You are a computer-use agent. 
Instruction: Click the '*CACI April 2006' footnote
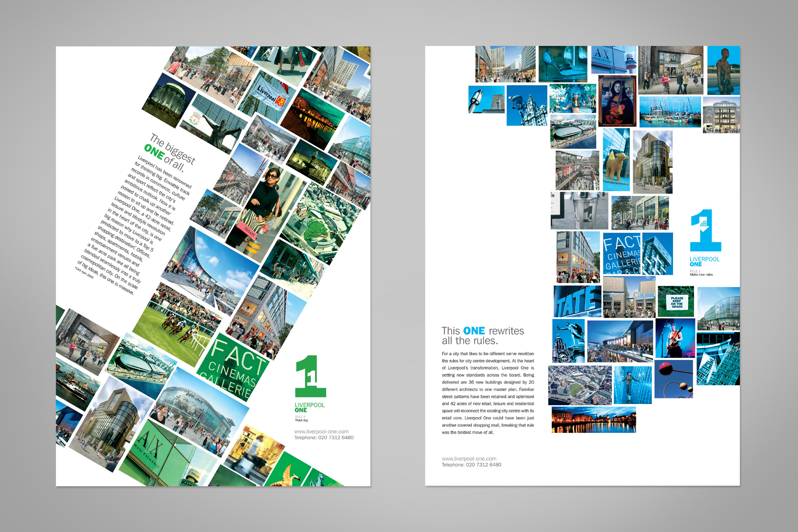coord(84,272)
